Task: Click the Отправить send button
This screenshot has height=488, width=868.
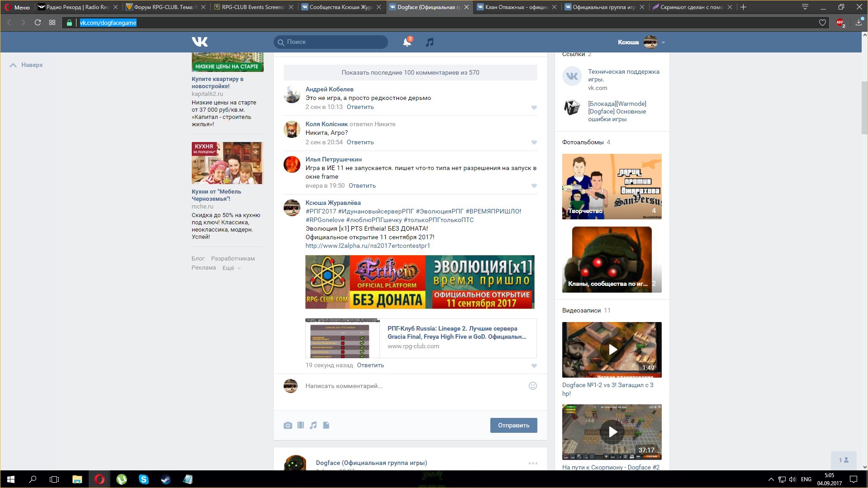Action: 513,425
